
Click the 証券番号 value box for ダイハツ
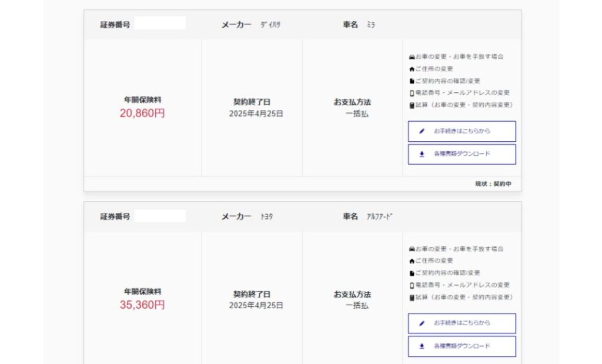[x=160, y=24]
